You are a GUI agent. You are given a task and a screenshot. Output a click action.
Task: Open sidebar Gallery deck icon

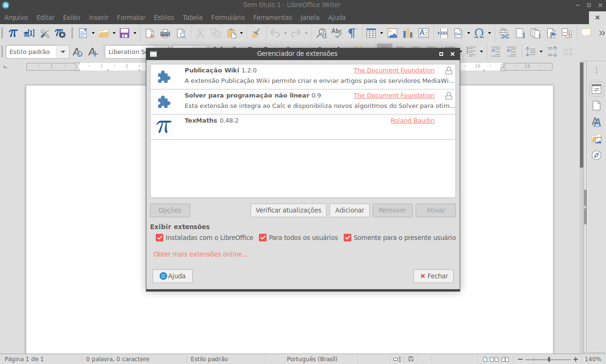(x=597, y=139)
